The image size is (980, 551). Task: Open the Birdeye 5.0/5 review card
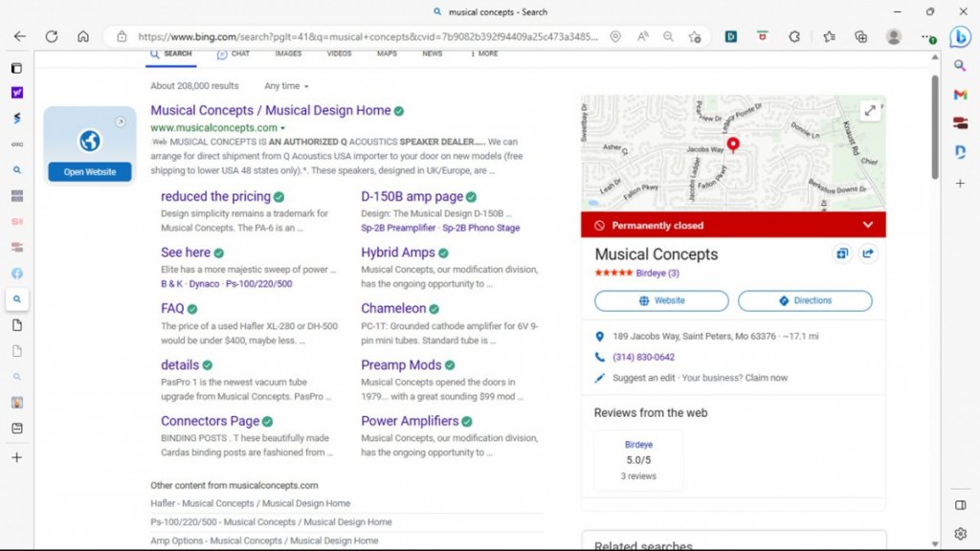(x=638, y=460)
